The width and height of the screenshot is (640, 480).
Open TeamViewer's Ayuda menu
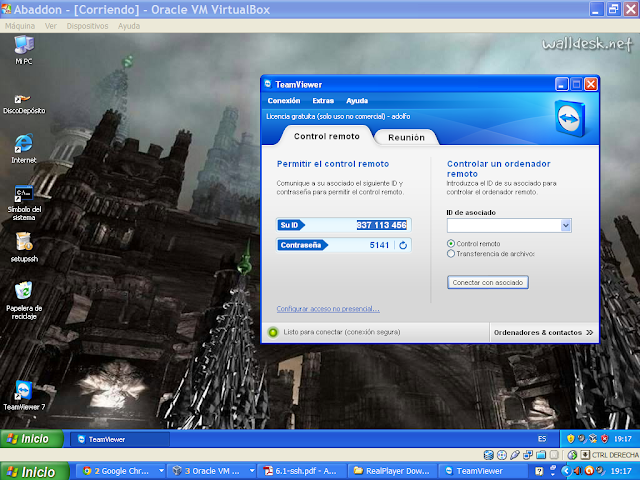357,101
